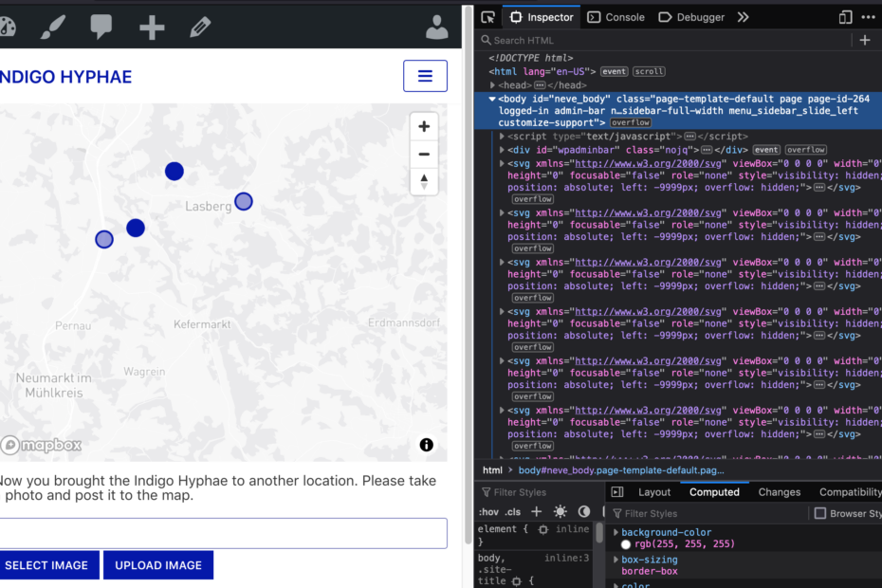The image size is (882, 588).
Task: Expand the div#wpadminbar node
Action: (x=502, y=150)
